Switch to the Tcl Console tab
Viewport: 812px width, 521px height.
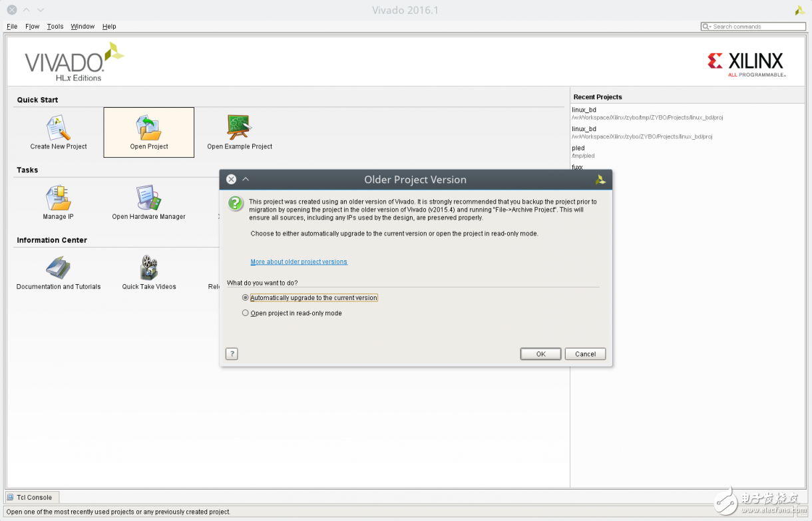point(33,497)
